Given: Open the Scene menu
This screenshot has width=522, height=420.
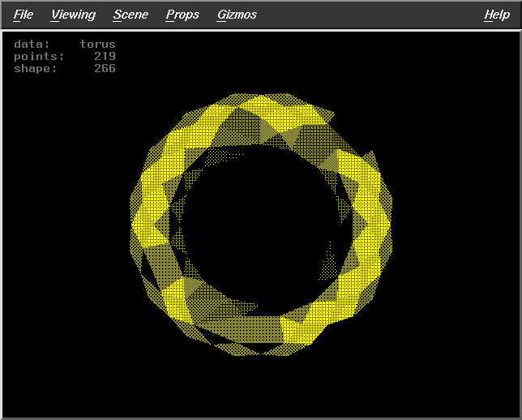Looking at the screenshot, I should click(x=130, y=15).
